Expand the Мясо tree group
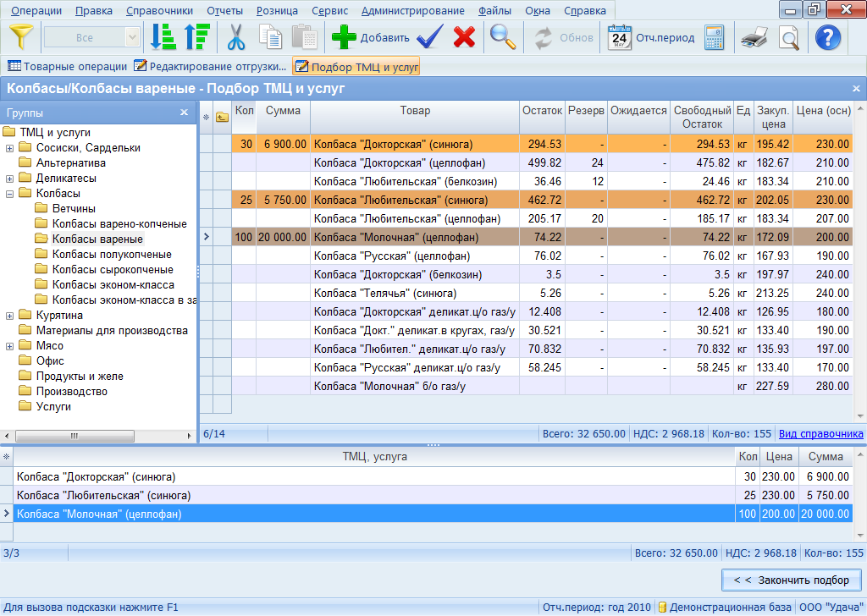The width and height of the screenshot is (867, 616). tap(9, 346)
